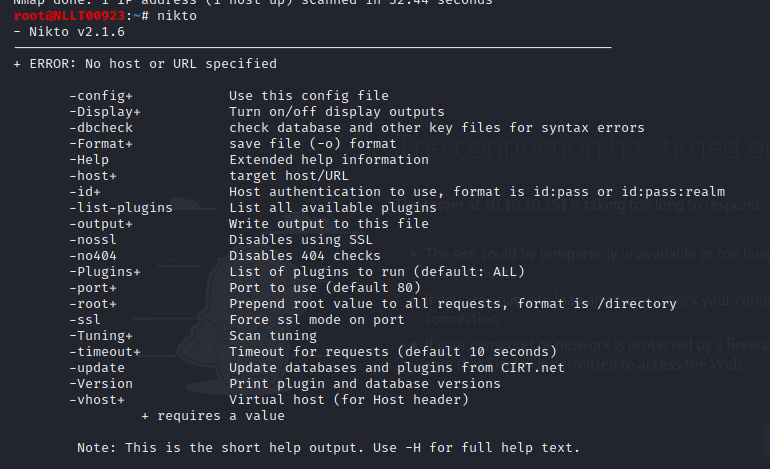Click the -list-plugins option text
Image resolution: width=770 pixels, height=469 pixels.
[121, 208]
